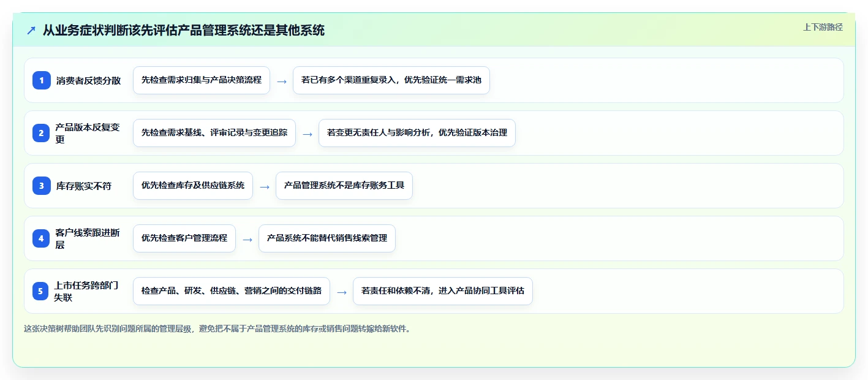Click the 检查产品、研发、供应链、营销之间的交付链路 box
This screenshot has width=868, height=380.
[232, 291]
